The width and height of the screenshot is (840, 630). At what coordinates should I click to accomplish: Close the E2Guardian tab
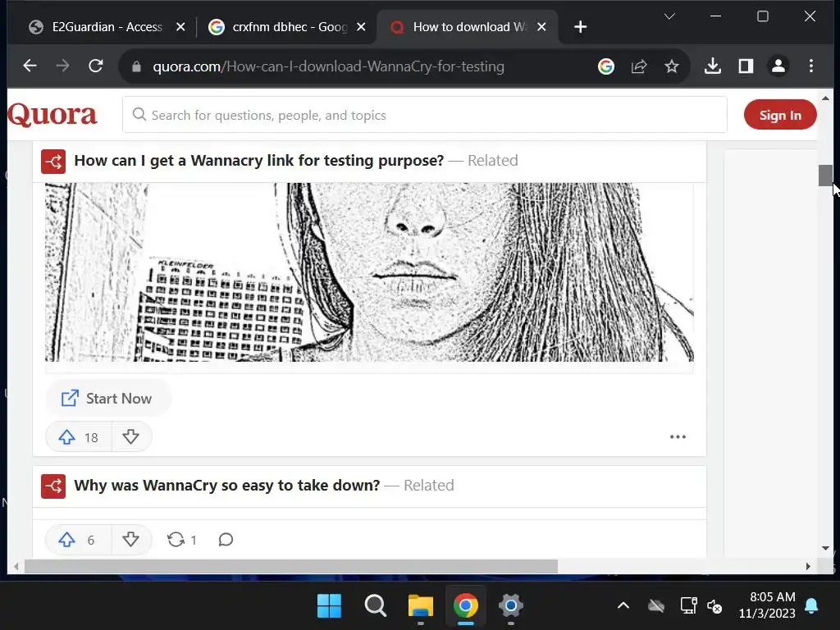coord(180,27)
